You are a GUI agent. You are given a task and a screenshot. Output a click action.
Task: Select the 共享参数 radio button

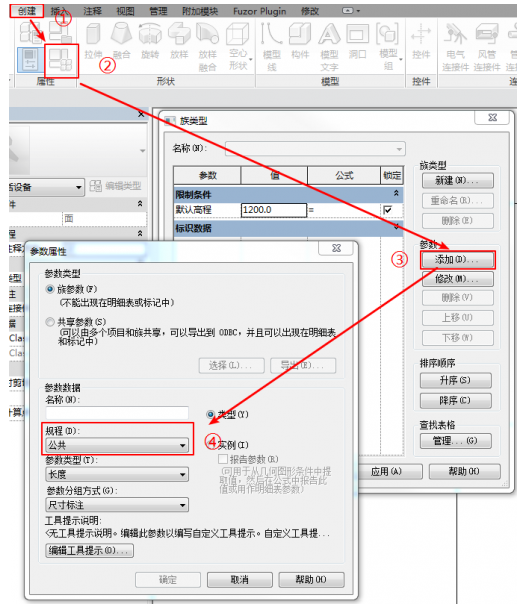pyautogui.click(x=50, y=322)
